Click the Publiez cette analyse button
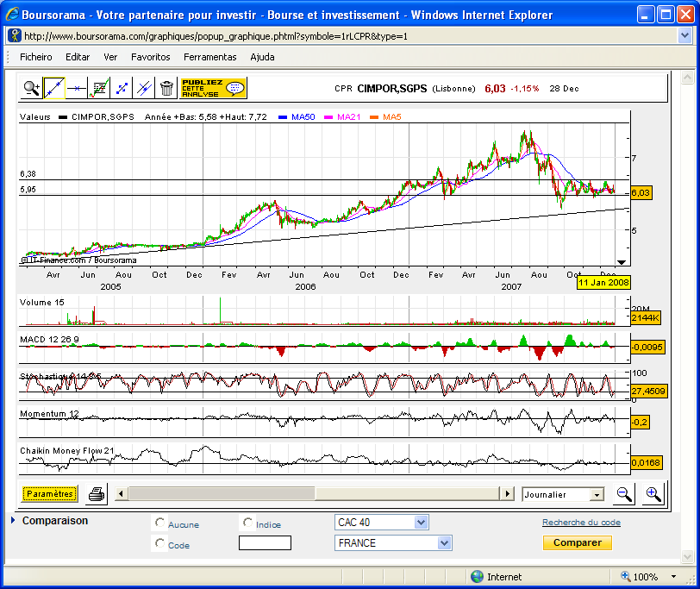 point(213,88)
